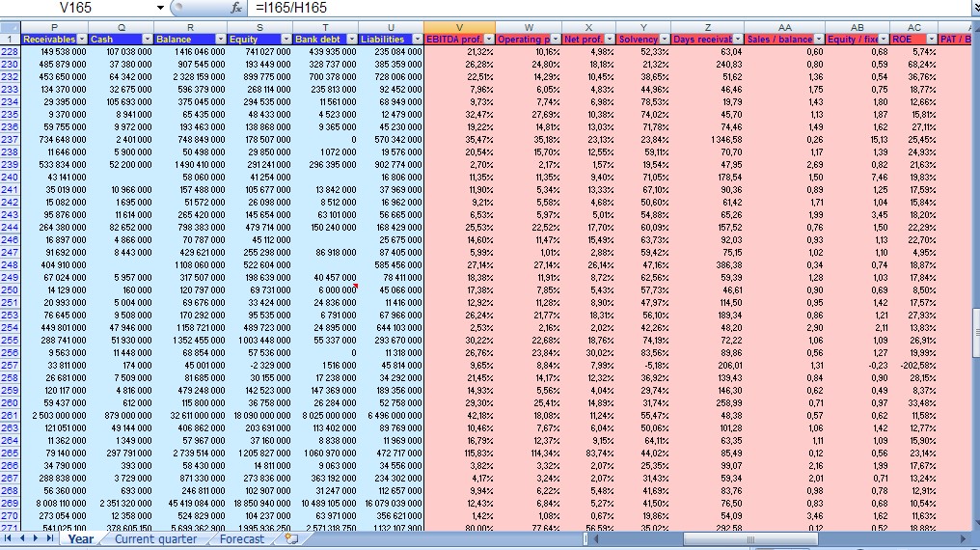Click the vertical scrollbar down arrow
The height and width of the screenshot is (550, 980).
975,524
